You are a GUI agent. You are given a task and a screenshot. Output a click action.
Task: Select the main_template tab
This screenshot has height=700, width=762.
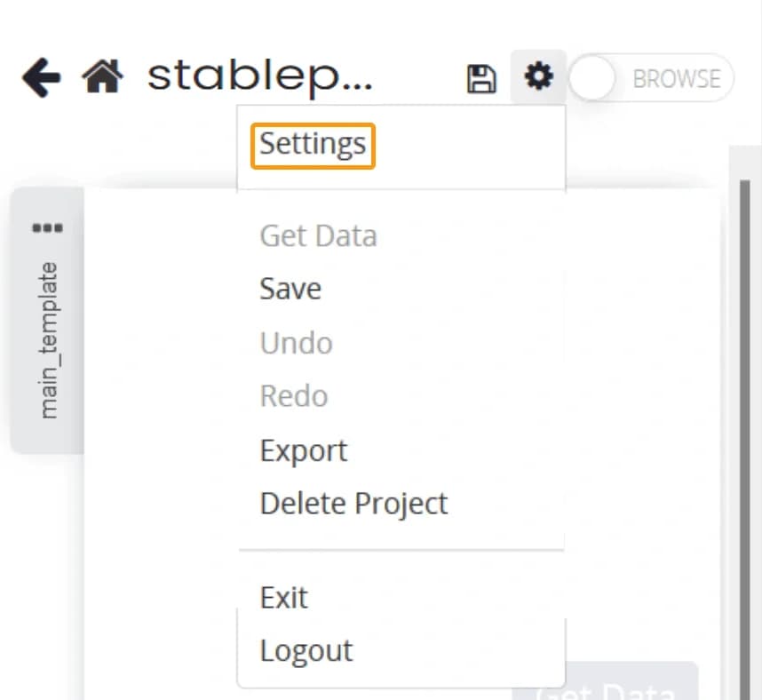tap(46, 346)
